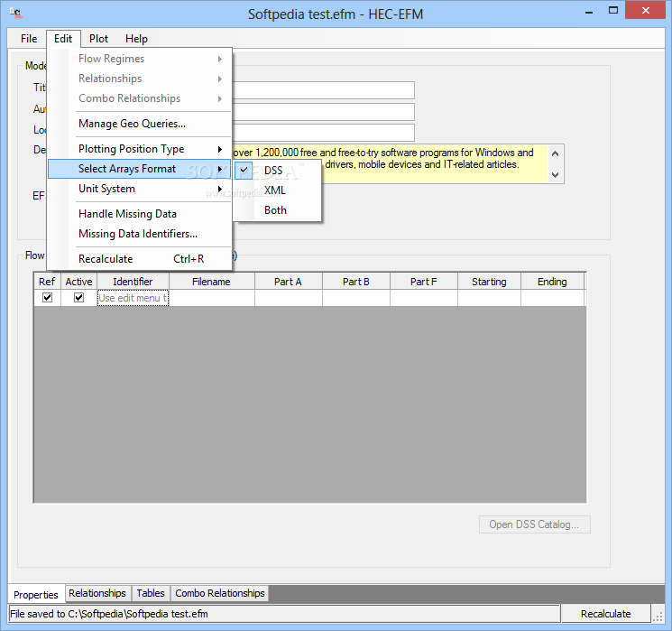
Task: Choose Manage Geo Queries...
Action: [140, 124]
